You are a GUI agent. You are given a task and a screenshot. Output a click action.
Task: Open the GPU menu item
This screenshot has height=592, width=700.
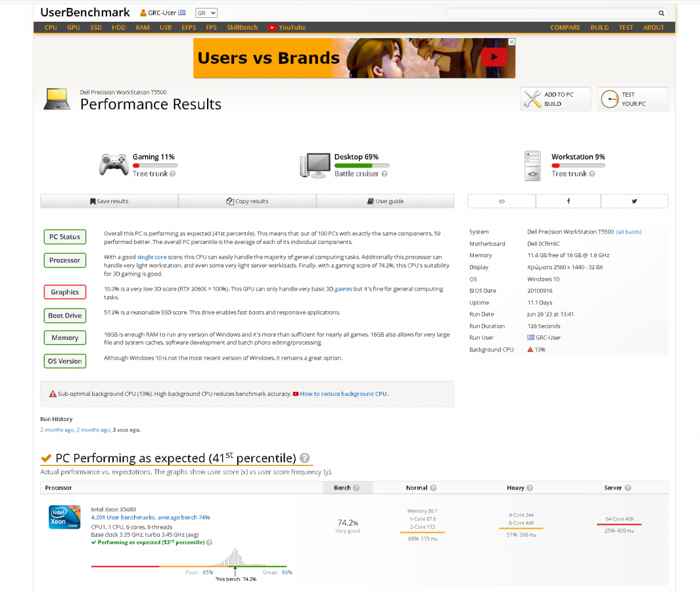pyautogui.click(x=74, y=28)
